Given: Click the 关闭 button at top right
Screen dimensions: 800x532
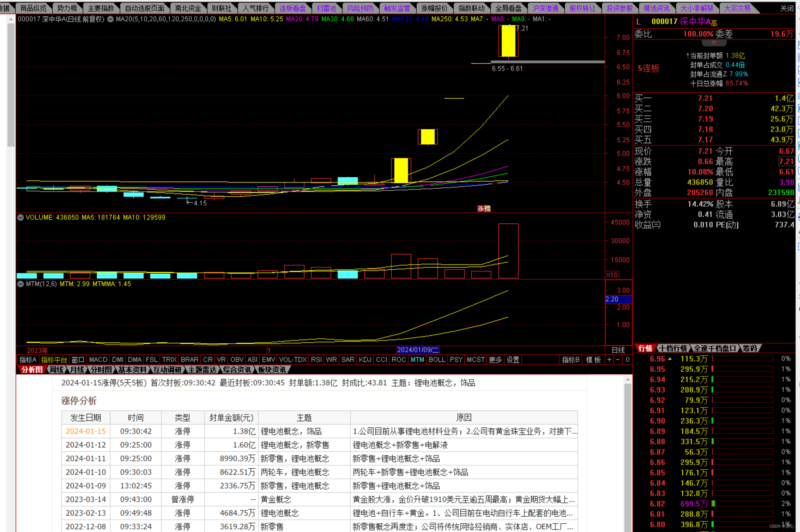Looking at the screenshot, I should [787, 8].
